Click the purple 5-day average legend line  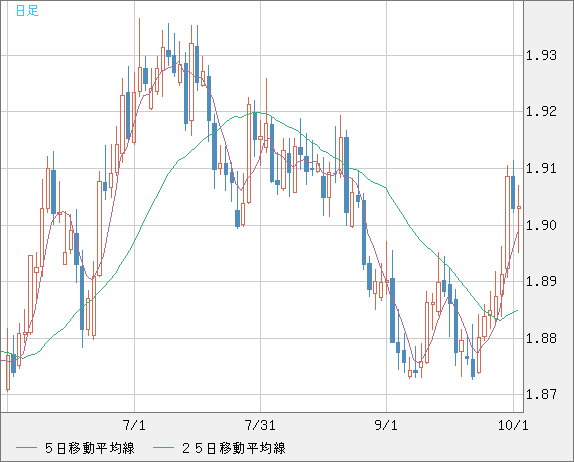click(x=27, y=448)
